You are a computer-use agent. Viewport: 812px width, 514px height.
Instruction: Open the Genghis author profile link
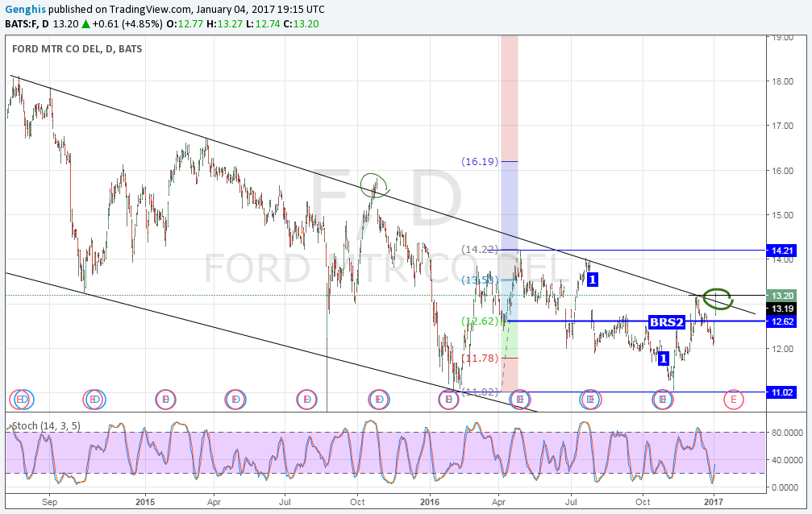click(x=25, y=9)
